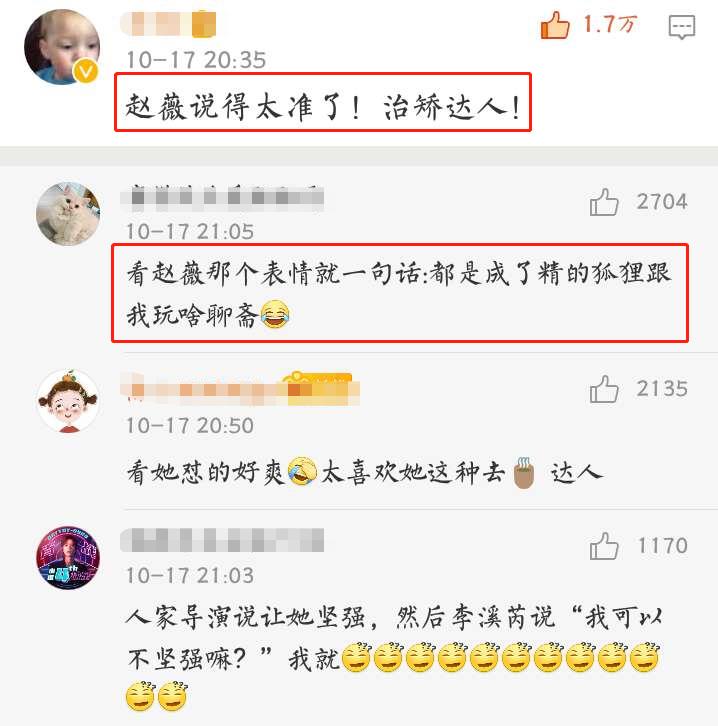
Task: Like the comment with 2704 likes
Action: point(604,202)
